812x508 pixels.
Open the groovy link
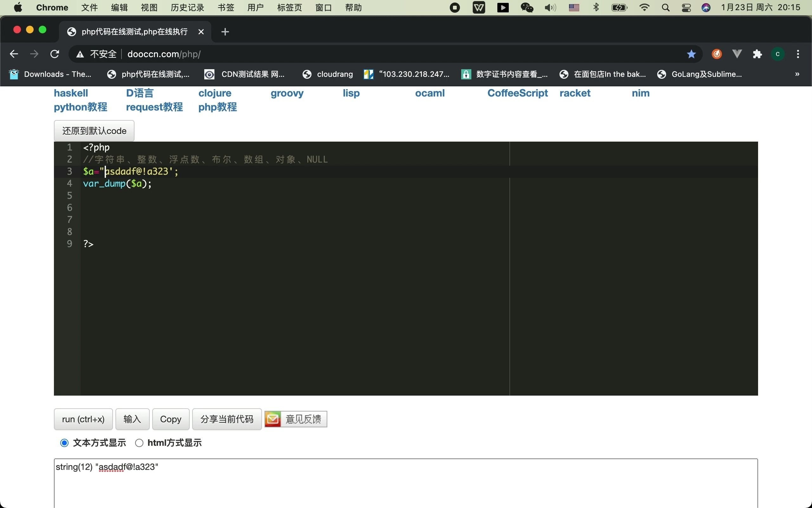click(287, 93)
